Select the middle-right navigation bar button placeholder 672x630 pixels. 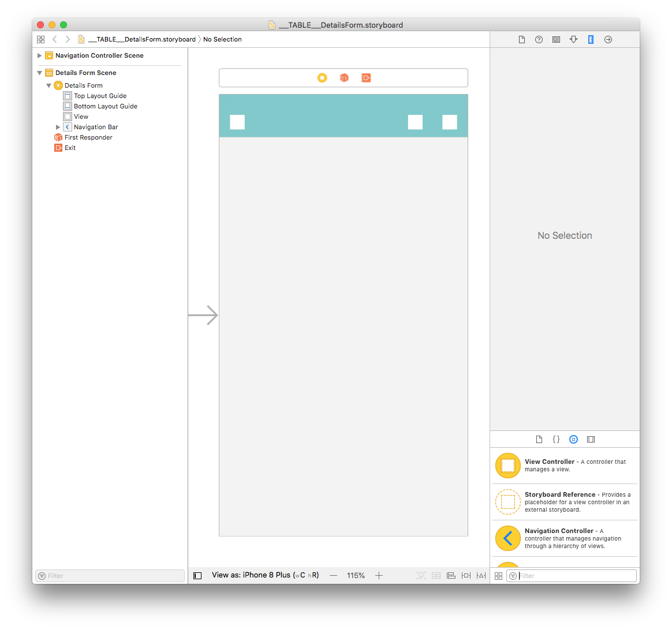pos(415,122)
